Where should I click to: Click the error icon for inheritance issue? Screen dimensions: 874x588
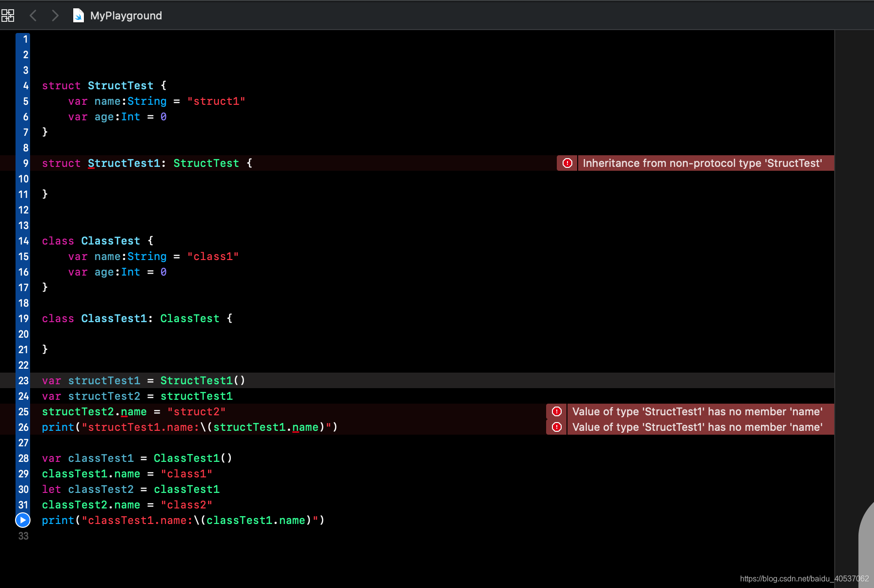tap(567, 163)
